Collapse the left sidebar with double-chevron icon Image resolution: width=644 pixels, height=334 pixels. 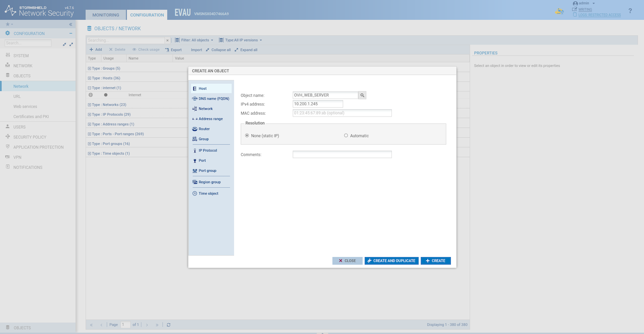point(71,24)
